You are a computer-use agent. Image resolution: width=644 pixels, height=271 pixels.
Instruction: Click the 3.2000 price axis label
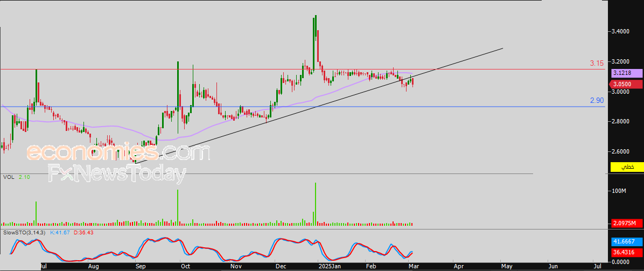click(621, 61)
